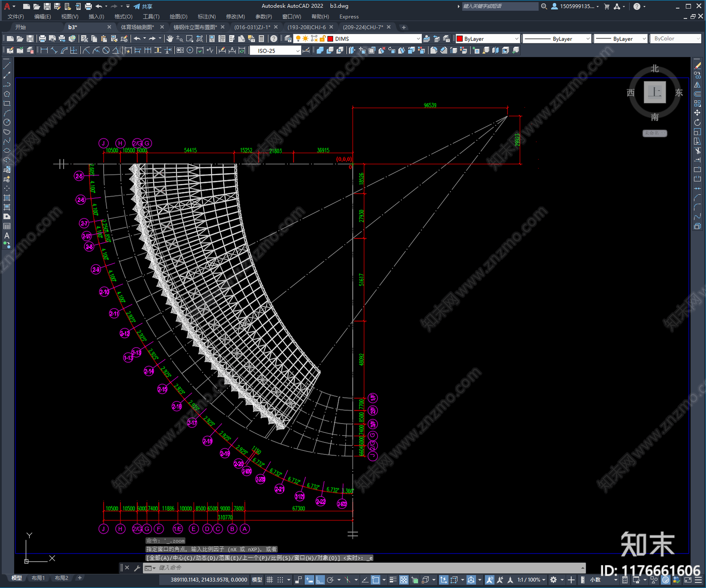Click the Pan hand tool icon
706x588 pixels.
(x=170, y=39)
